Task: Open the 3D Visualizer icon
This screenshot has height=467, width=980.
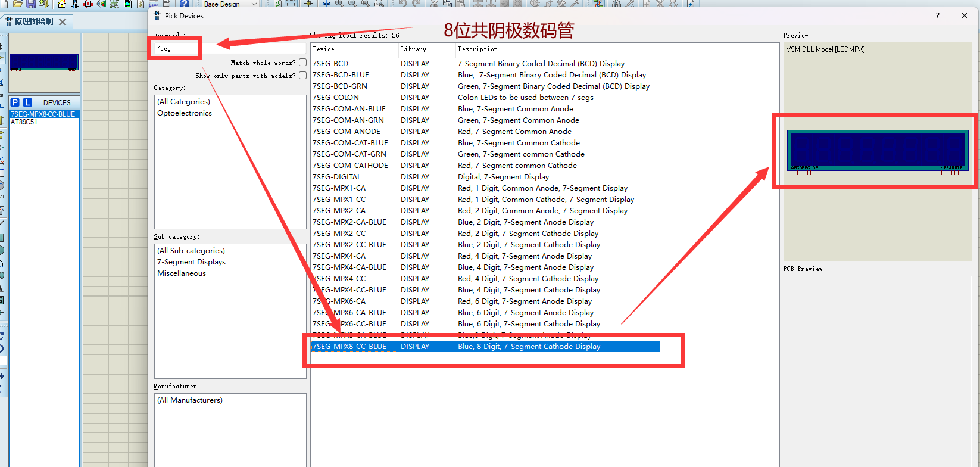Action: (101, 4)
